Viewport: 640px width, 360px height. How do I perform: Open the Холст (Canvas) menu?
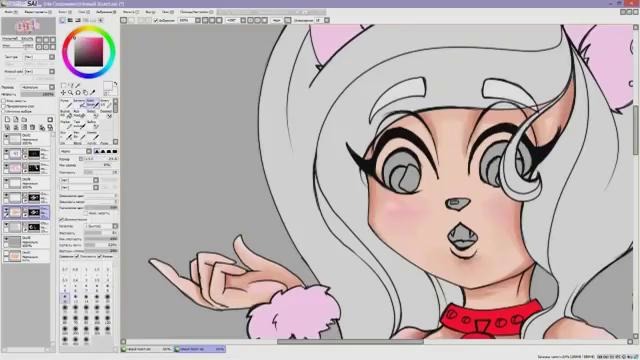64,12
